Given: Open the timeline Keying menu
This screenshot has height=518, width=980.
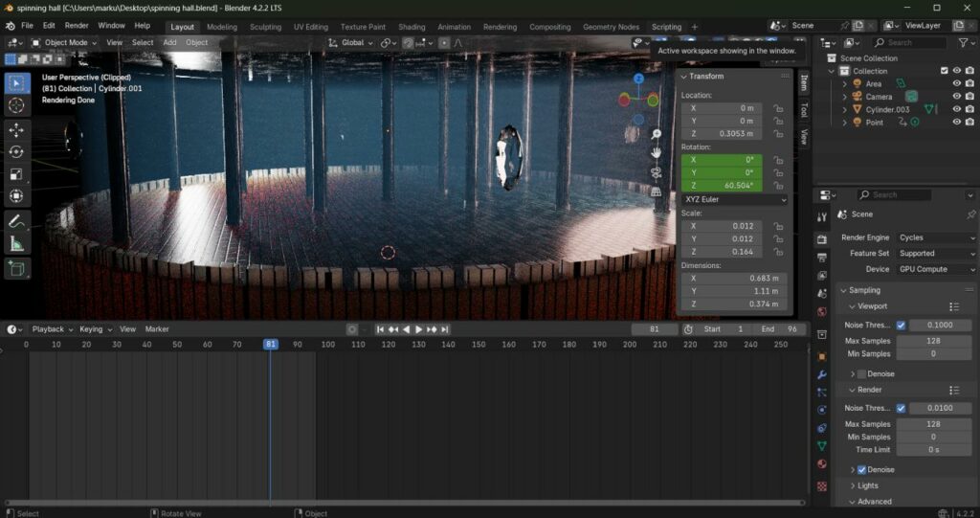Looking at the screenshot, I should pos(95,329).
